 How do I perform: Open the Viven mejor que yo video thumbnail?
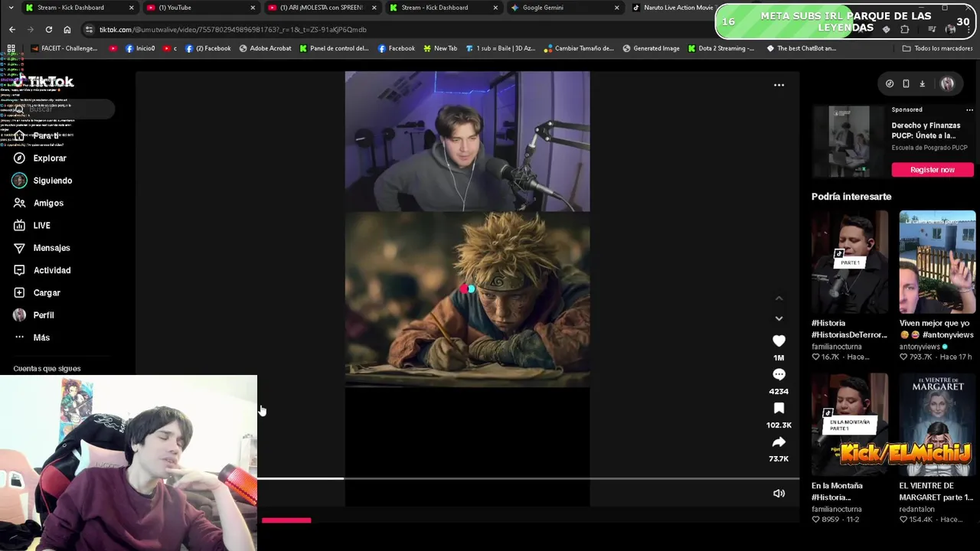click(937, 262)
